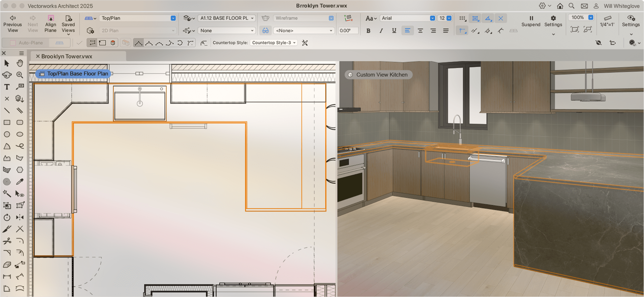The image size is (644, 297).
Task: Open the <None> data visualization dropdown
Action: click(x=304, y=31)
